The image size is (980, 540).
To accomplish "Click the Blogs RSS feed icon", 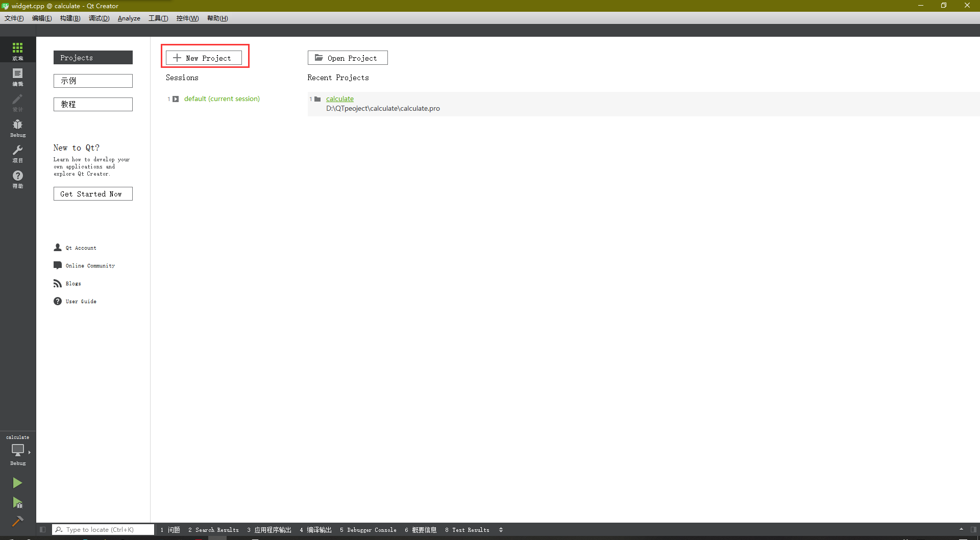I will click(58, 283).
